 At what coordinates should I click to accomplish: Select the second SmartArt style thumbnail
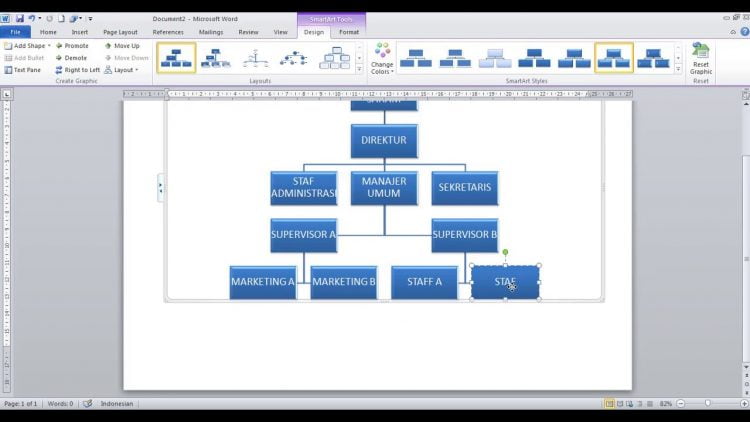[x=455, y=58]
